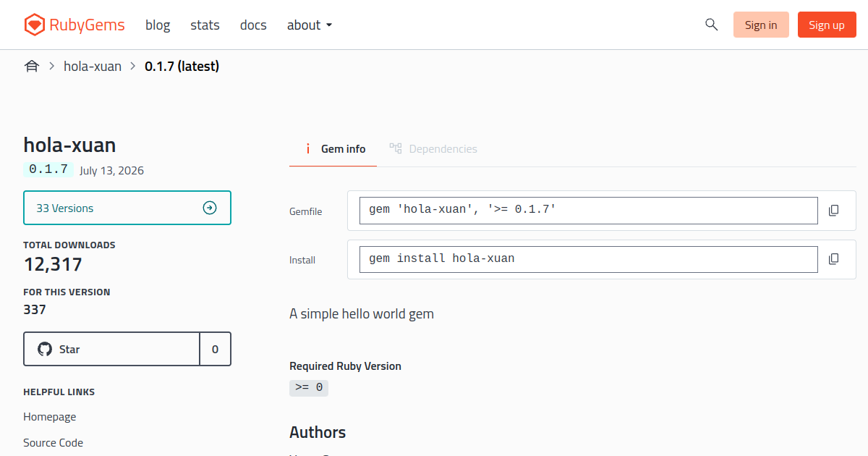Go to home via the breadcrumb house icon
This screenshot has height=456, width=868.
coord(31,67)
